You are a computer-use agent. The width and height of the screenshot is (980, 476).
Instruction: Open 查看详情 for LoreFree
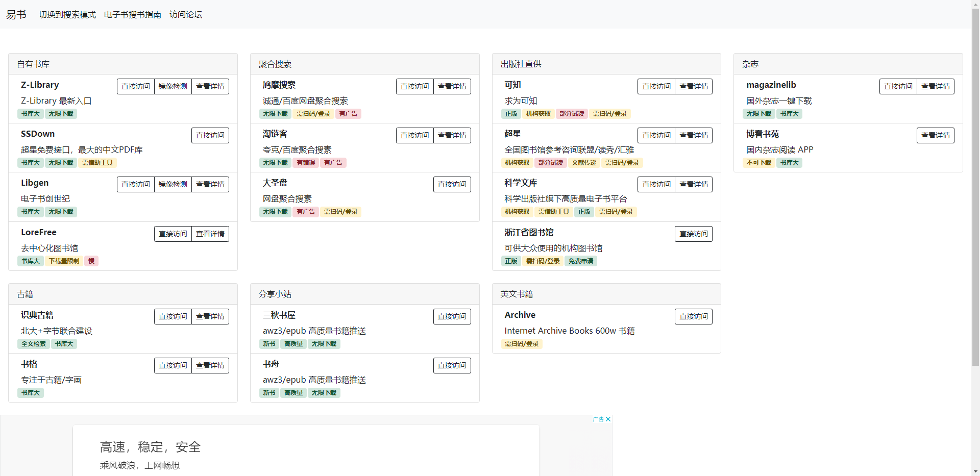(210, 234)
